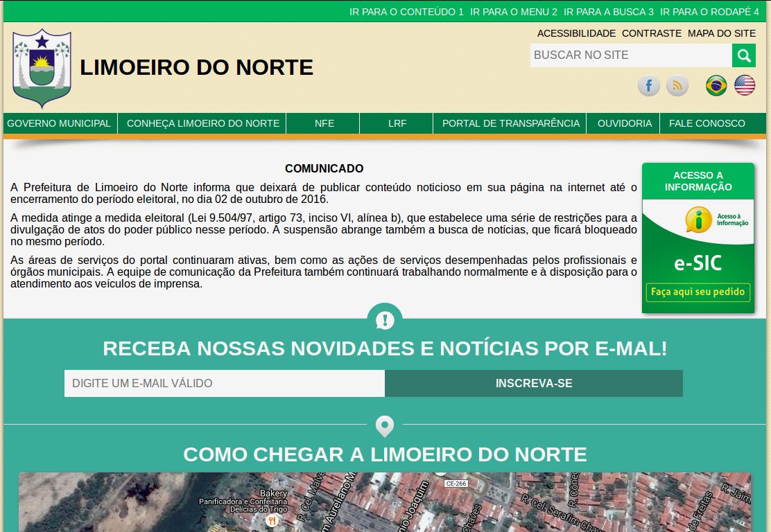
Task: Select the United States flag icon
Action: (x=745, y=86)
